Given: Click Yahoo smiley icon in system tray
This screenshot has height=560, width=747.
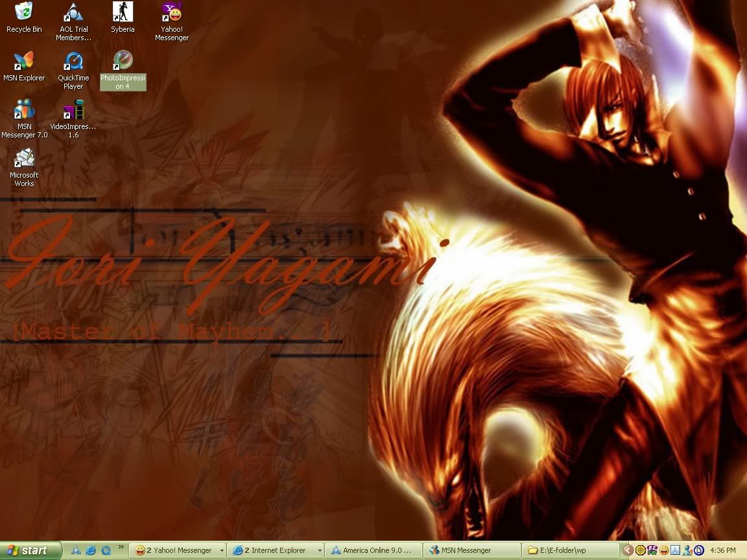Looking at the screenshot, I should [663, 550].
